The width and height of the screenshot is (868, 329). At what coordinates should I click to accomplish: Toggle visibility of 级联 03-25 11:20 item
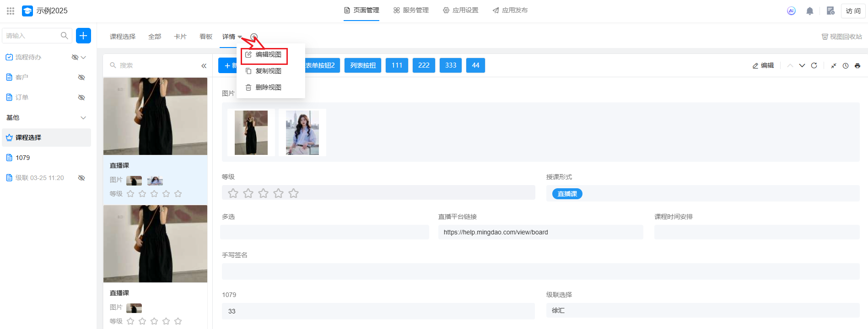81,178
